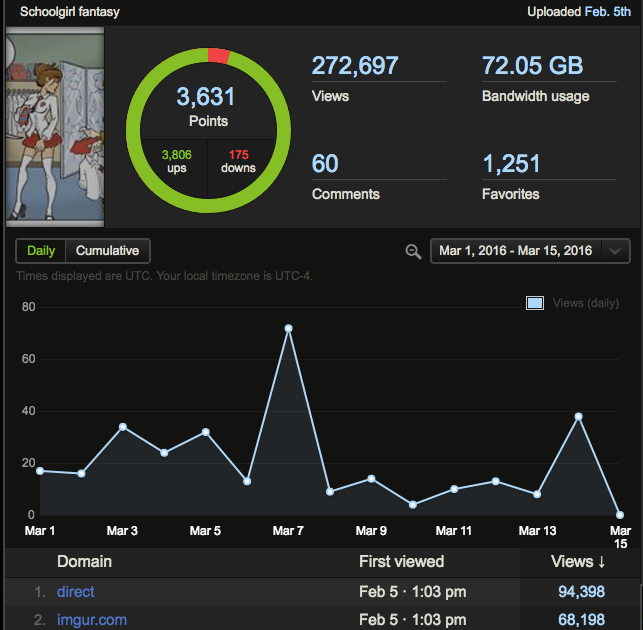The height and width of the screenshot is (630, 643).
Task: Click the Mar 3 data point on chart
Action: coord(122,426)
